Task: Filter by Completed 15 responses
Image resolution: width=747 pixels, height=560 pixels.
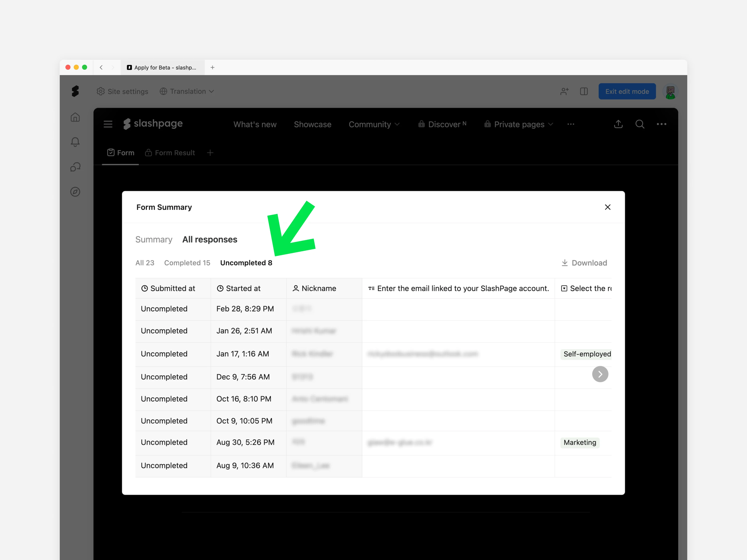Action: (187, 263)
